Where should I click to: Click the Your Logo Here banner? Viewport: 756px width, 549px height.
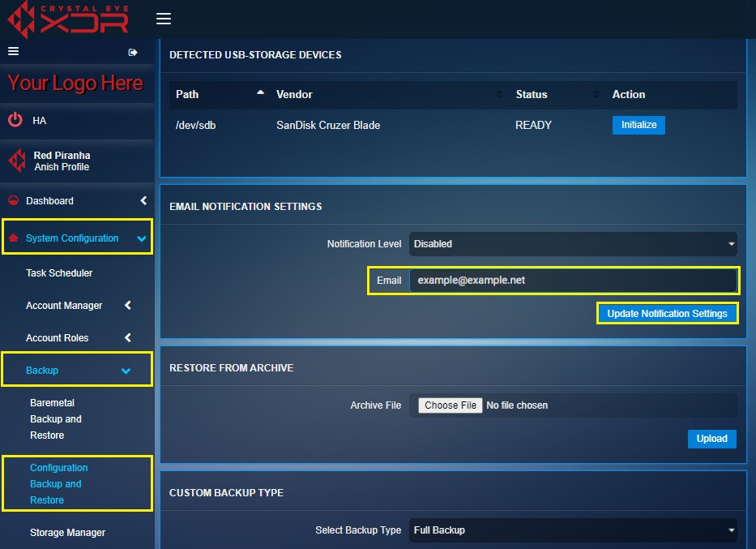(75, 83)
